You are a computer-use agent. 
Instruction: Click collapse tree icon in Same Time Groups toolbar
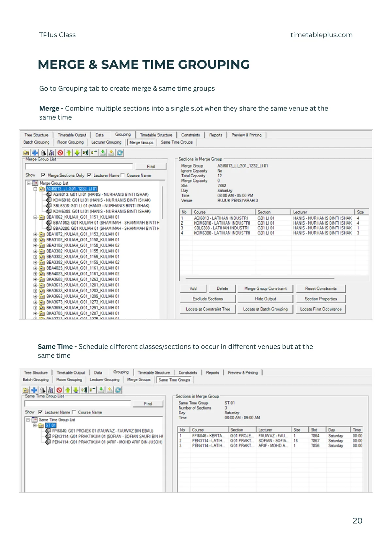pyautogui.click(x=92, y=390)
